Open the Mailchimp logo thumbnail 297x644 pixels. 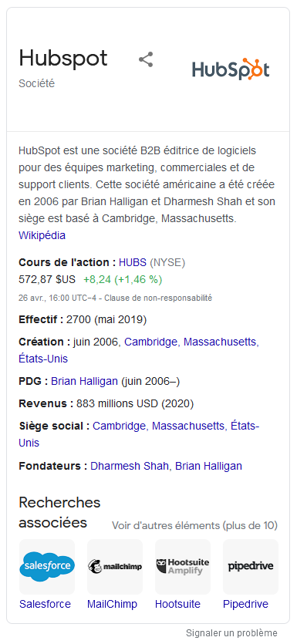coord(115,567)
